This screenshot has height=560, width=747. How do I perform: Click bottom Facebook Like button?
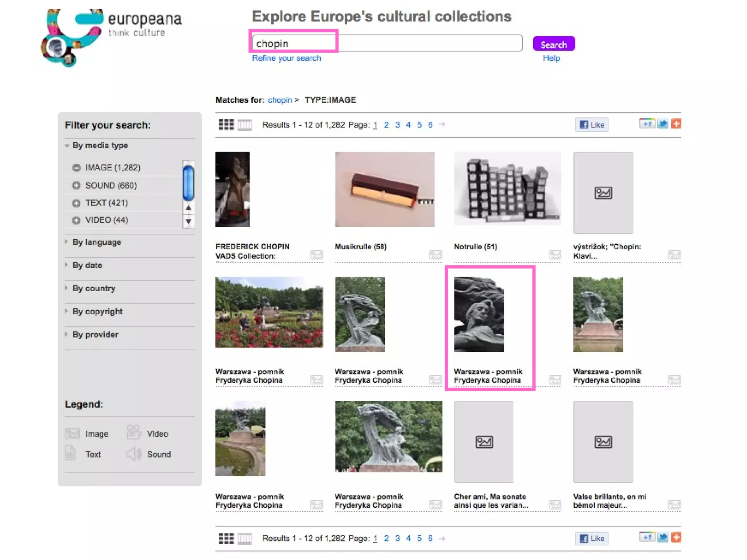pos(592,538)
